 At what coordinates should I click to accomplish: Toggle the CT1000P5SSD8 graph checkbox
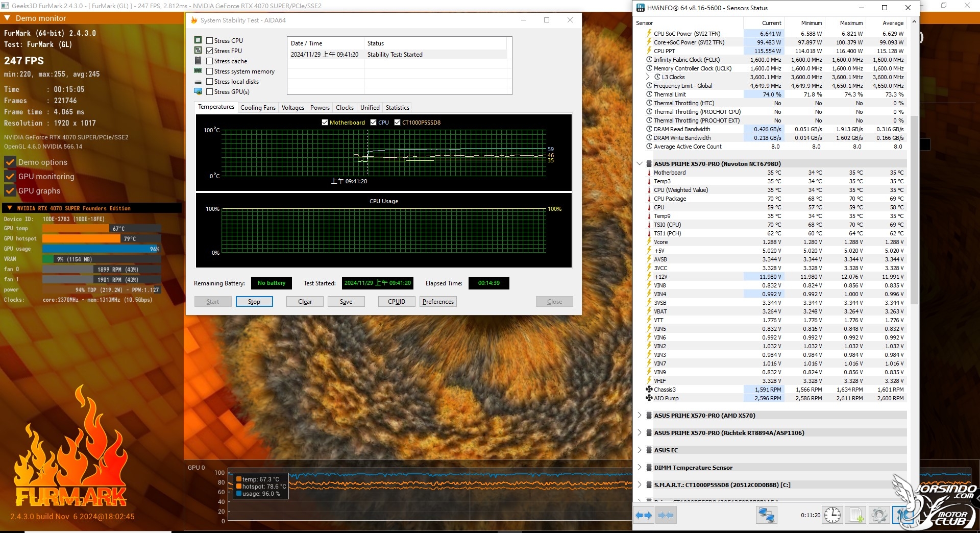pyautogui.click(x=397, y=123)
